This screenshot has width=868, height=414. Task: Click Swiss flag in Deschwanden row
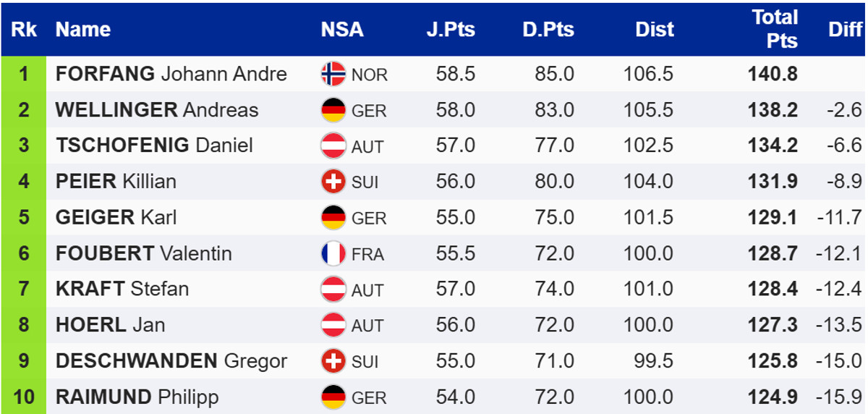333,361
